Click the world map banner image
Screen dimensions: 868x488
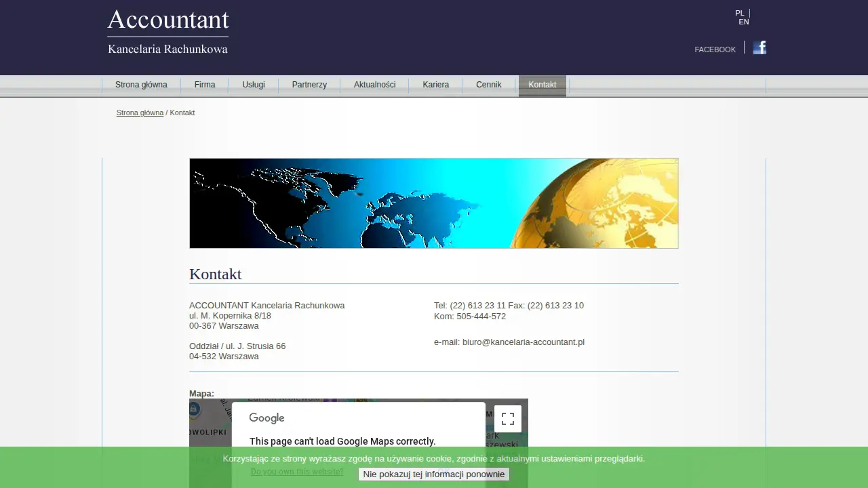pos(434,203)
